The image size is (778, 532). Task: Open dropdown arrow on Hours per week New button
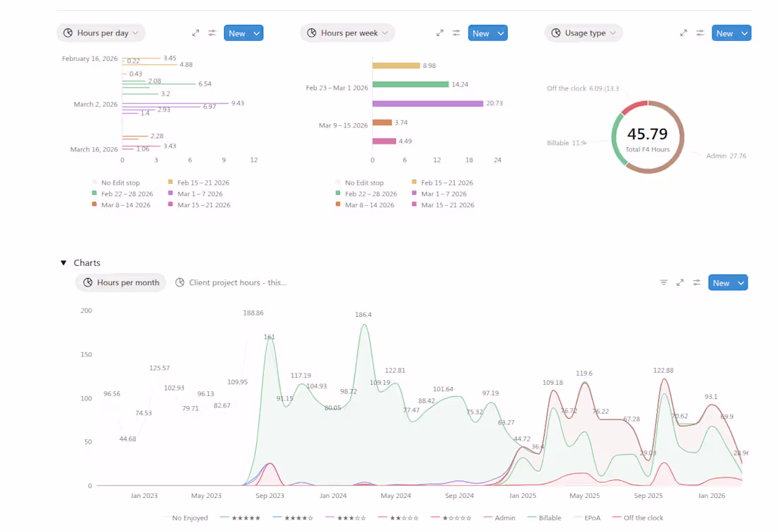[x=501, y=33]
